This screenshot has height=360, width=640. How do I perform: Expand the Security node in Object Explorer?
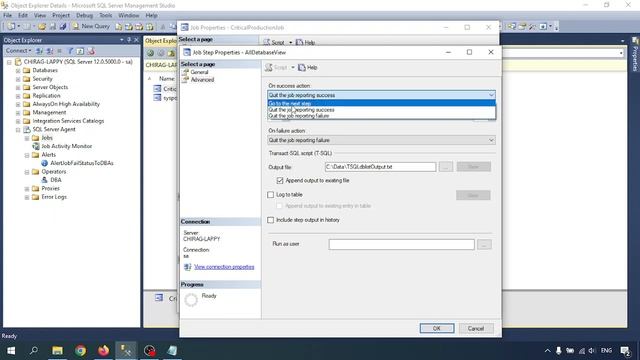(x=18, y=79)
